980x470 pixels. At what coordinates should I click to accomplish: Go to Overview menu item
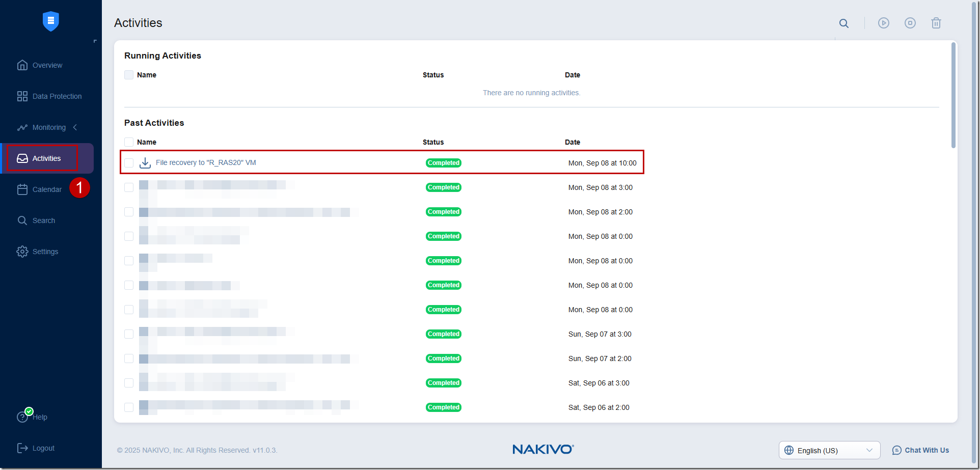click(x=47, y=65)
